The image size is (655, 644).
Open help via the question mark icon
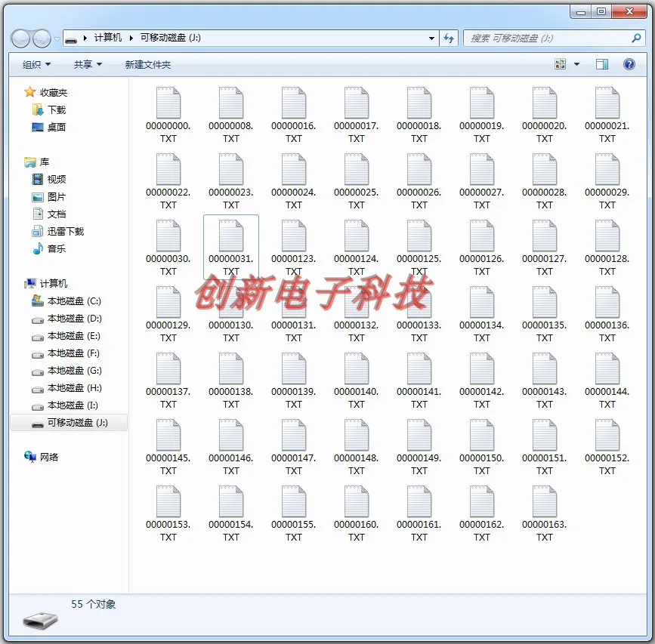pyautogui.click(x=629, y=64)
